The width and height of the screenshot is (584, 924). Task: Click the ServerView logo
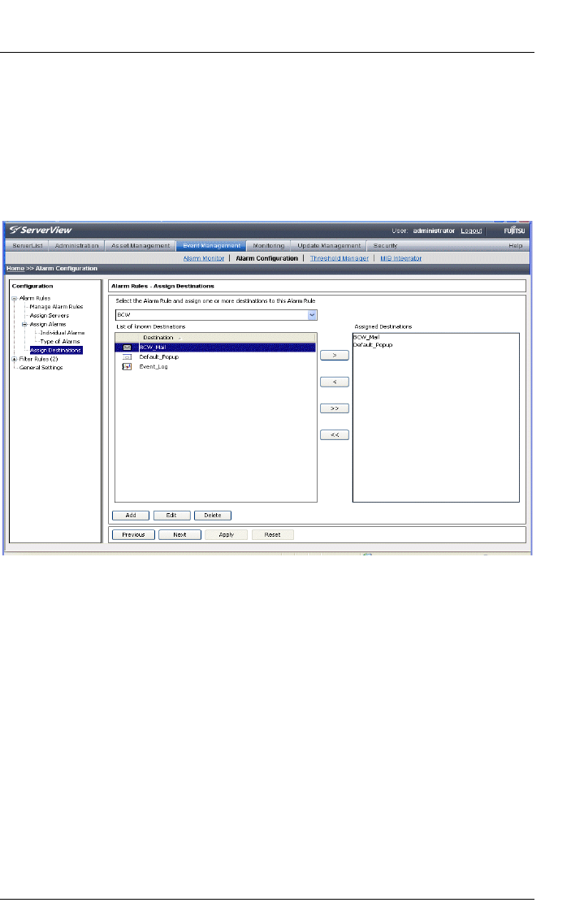click(x=41, y=231)
